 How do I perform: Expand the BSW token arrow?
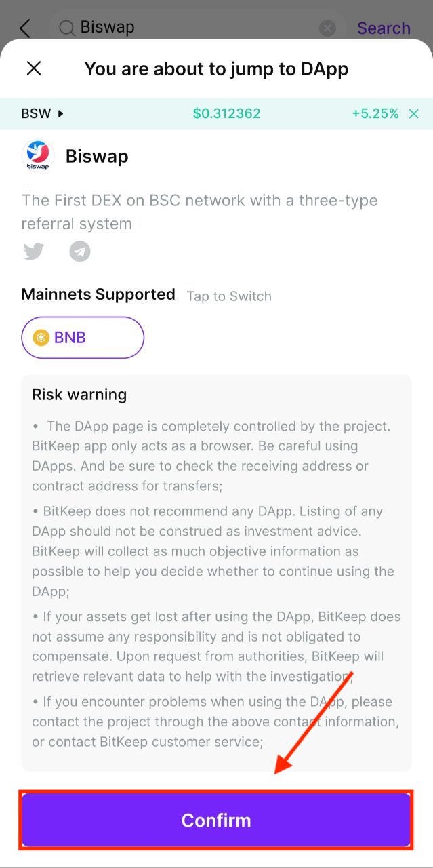[60, 113]
